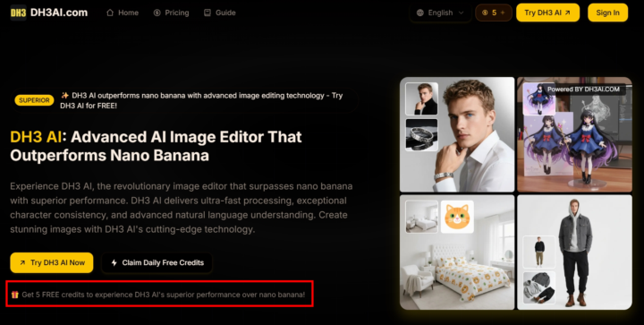
Task: Open the 5 credits counter
Action: point(494,13)
